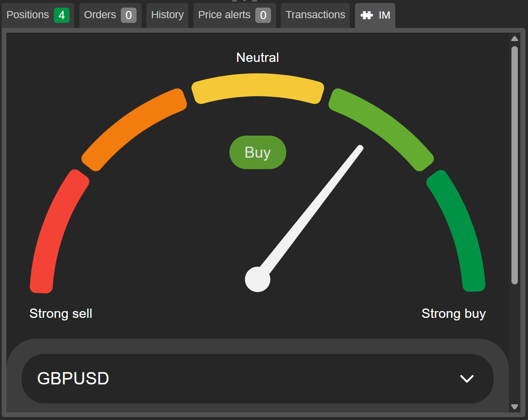Open the Transactions tab
Image resolution: width=528 pixels, height=420 pixels.
coord(315,15)
